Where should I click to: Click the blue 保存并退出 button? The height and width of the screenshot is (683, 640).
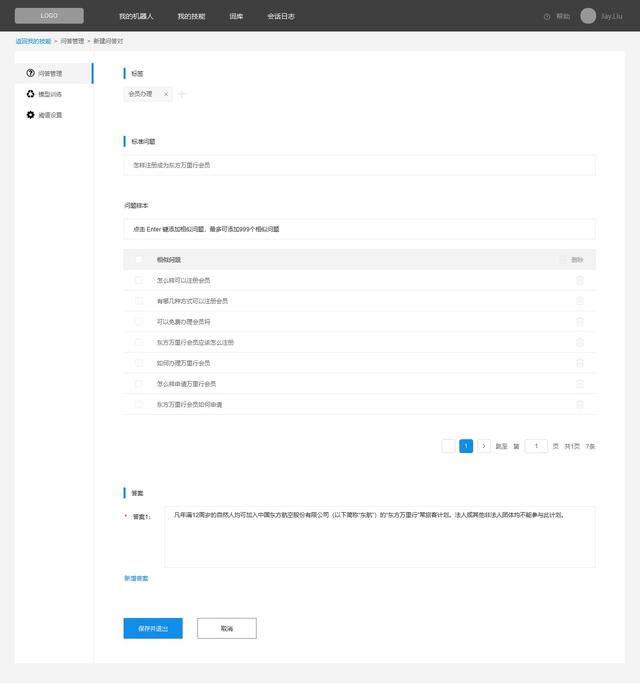tap(153, 628)
